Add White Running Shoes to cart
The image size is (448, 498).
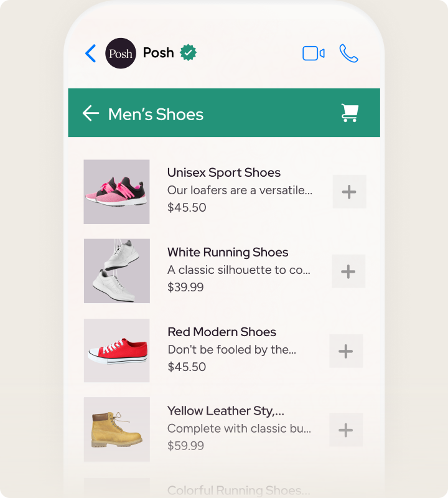[x=348, y=271]
